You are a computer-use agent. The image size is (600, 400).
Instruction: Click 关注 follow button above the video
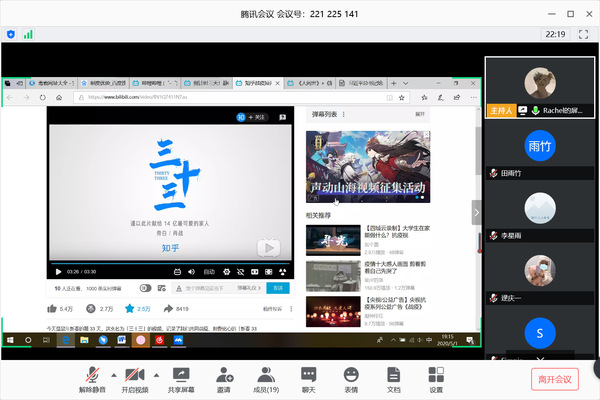tap(256, 117)
